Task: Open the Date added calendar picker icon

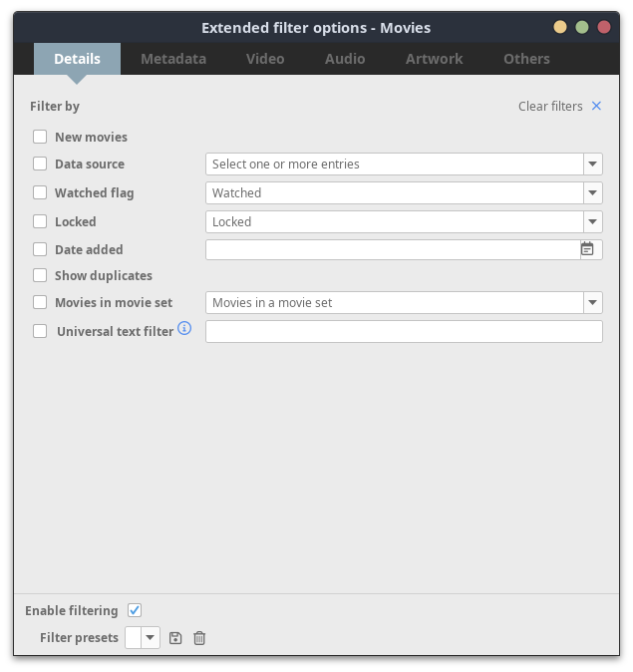Action: 587,250
